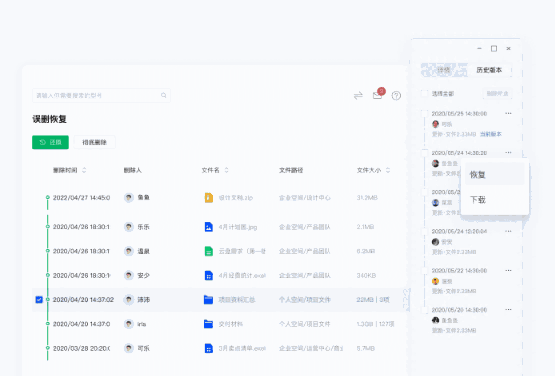Screen dimensions: 555x376
Task: Open more options for version 2020/05/24 14:30:20
Action: pyautogui.click(x=508, y=153)
